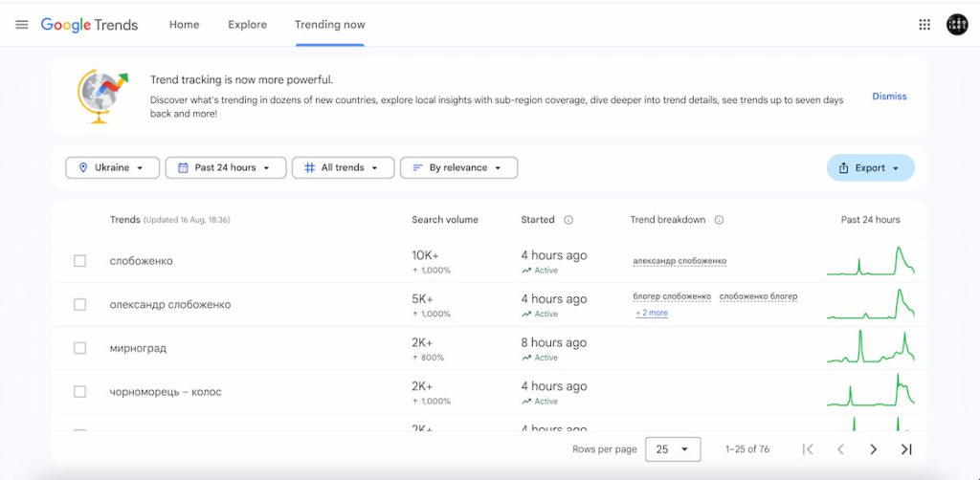Open the слобоженко trend
Screen dimensions: 980x480
[142, 261]
